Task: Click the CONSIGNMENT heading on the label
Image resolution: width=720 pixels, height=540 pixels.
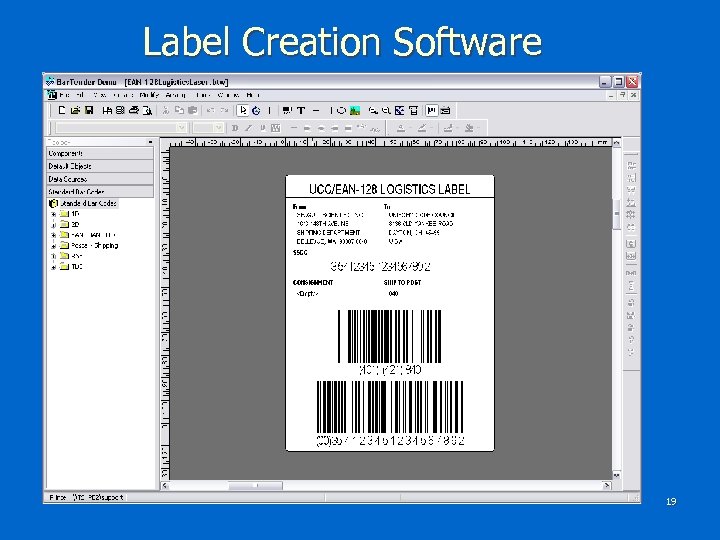Action: (x=313, y=283)
